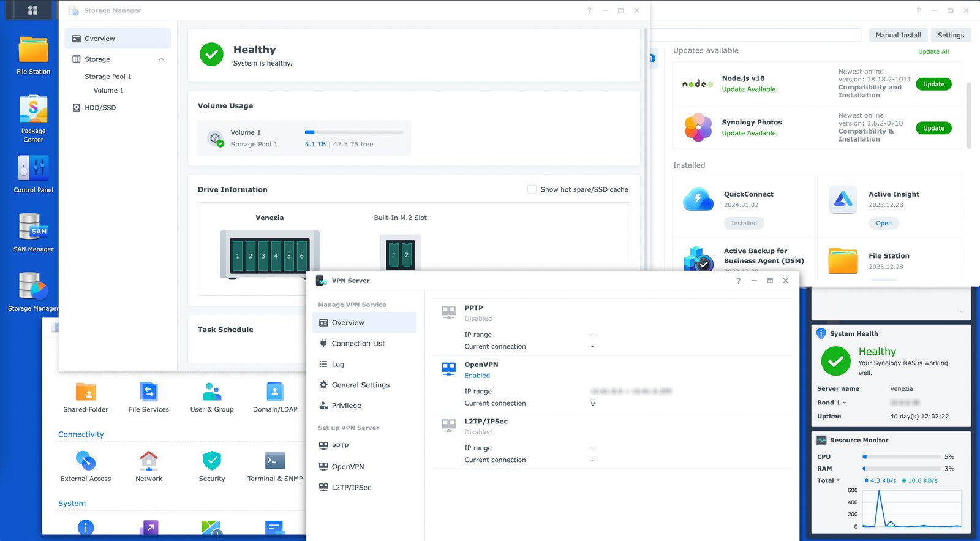
Task: Open SAN Manager desktop icon
Action: 33,233
